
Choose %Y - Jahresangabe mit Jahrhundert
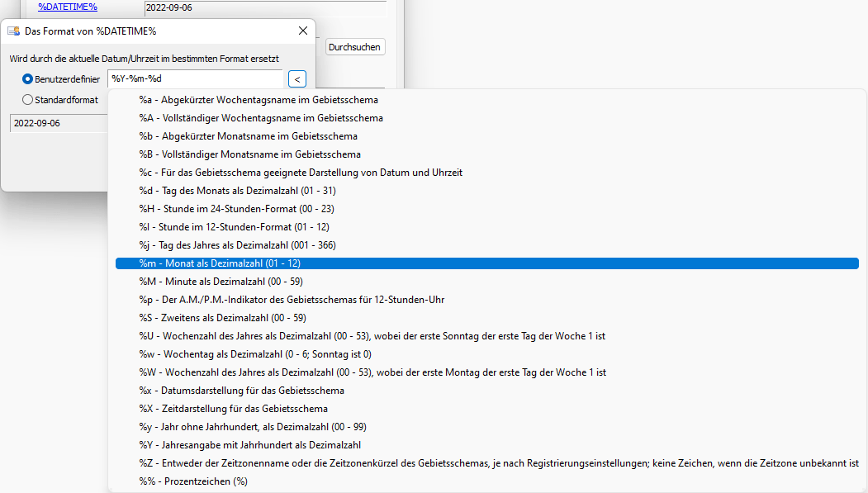tap(487, 445)
